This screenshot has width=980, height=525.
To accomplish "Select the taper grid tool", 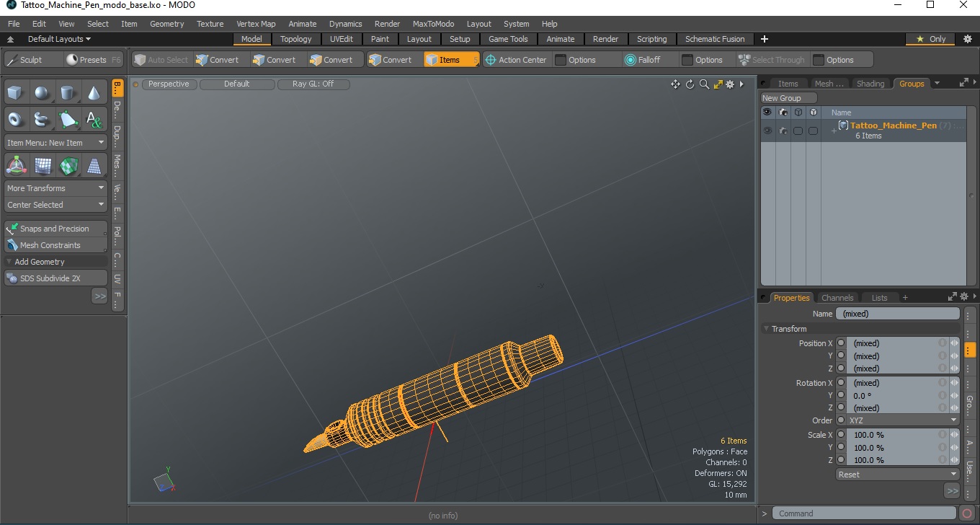I will (94, 166).
